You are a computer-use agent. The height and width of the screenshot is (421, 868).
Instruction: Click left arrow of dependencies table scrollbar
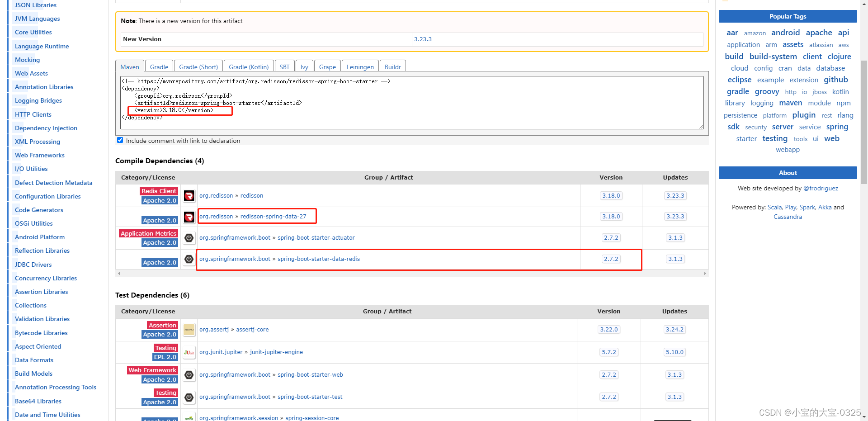119,274
